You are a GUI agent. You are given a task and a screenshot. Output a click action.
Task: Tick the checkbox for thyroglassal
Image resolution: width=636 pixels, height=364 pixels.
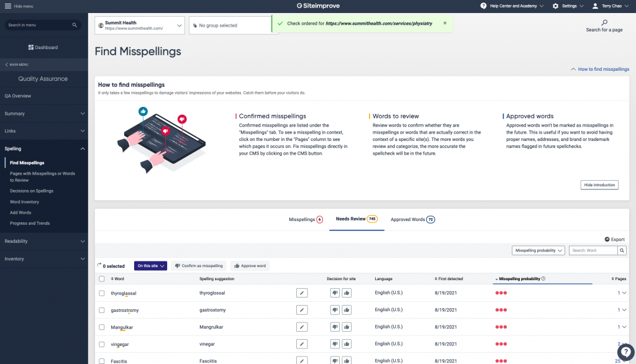[102, 293]
